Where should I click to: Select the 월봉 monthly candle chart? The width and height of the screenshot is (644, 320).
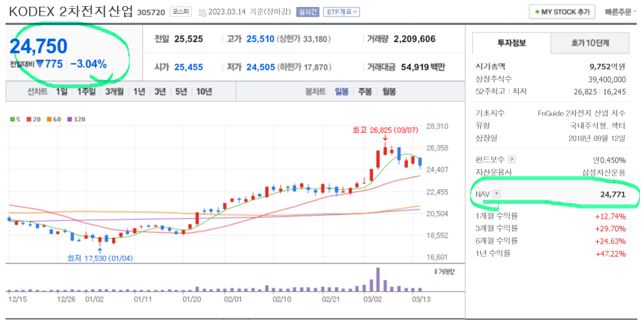click(389, 92)
